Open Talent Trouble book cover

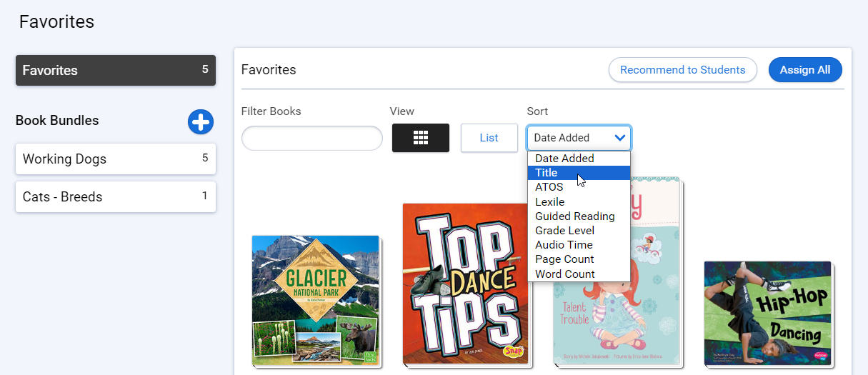click(x=617, y=271)
